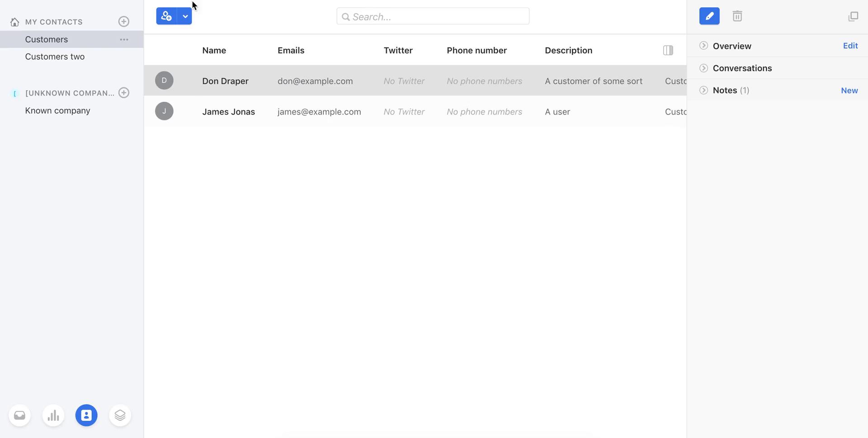Viewport: 868px width, 438px height.
Task: Expand the Conversations section
Action: (x=703, y=68)
